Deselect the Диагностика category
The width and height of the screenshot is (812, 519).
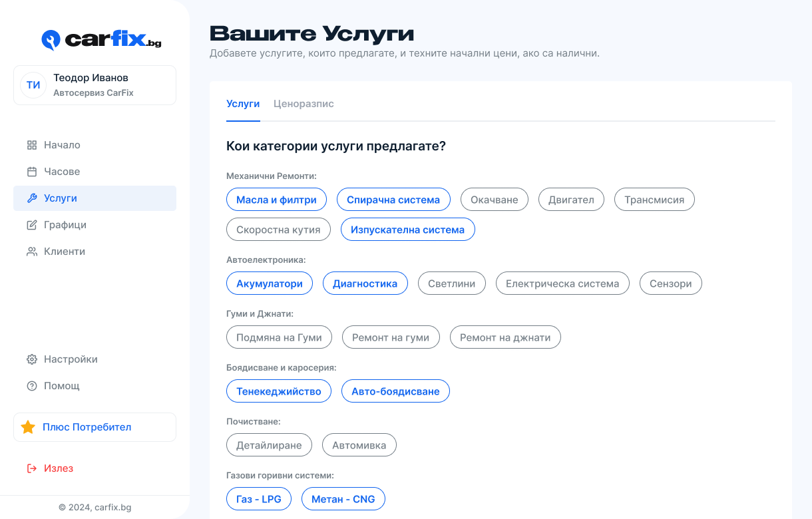click(365, 283)
